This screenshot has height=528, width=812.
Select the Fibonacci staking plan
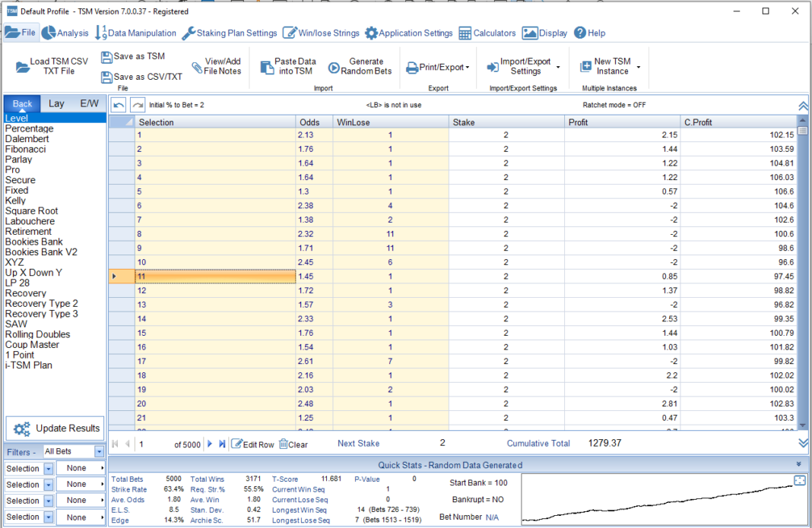pos(27,149)
